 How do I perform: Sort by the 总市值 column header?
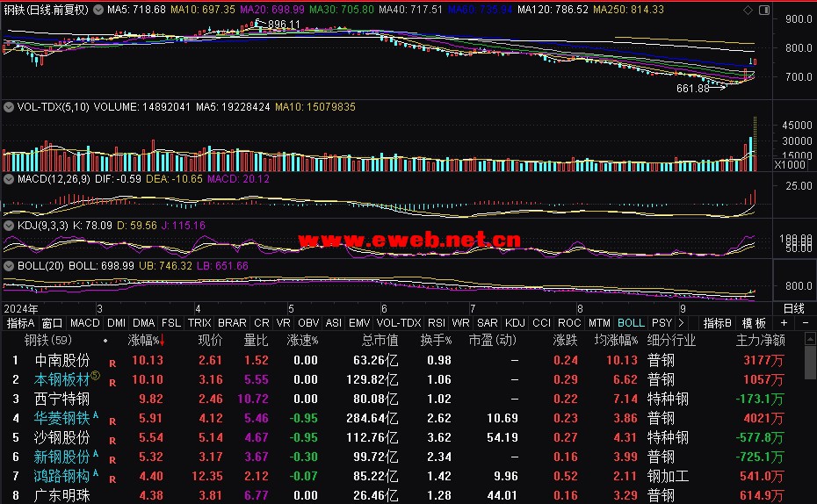(x=380, y=341)
